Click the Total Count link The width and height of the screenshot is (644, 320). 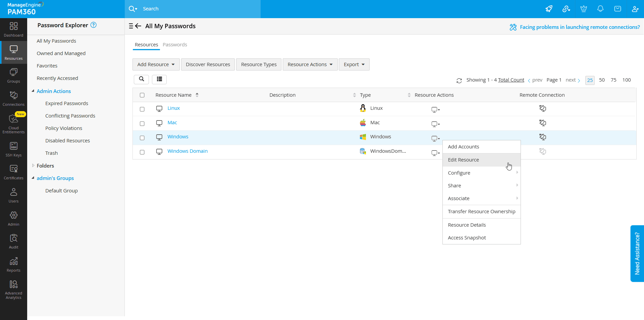coord(511,80)
